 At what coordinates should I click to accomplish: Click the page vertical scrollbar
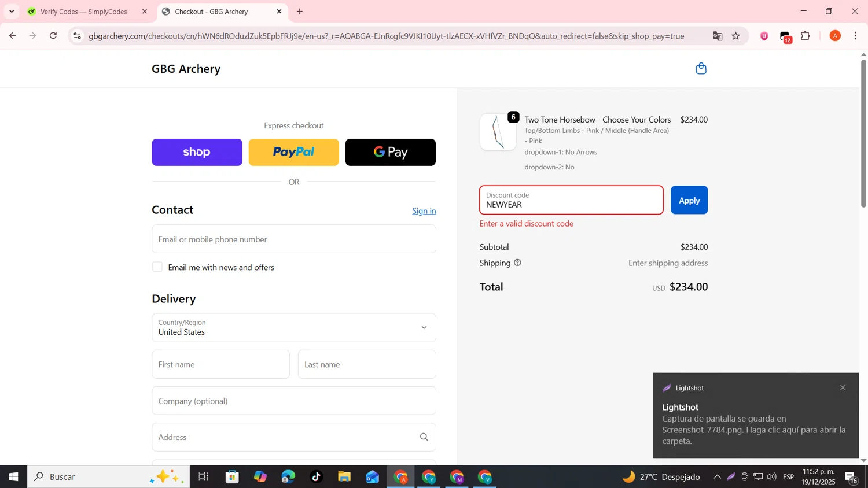coord(863,133)
